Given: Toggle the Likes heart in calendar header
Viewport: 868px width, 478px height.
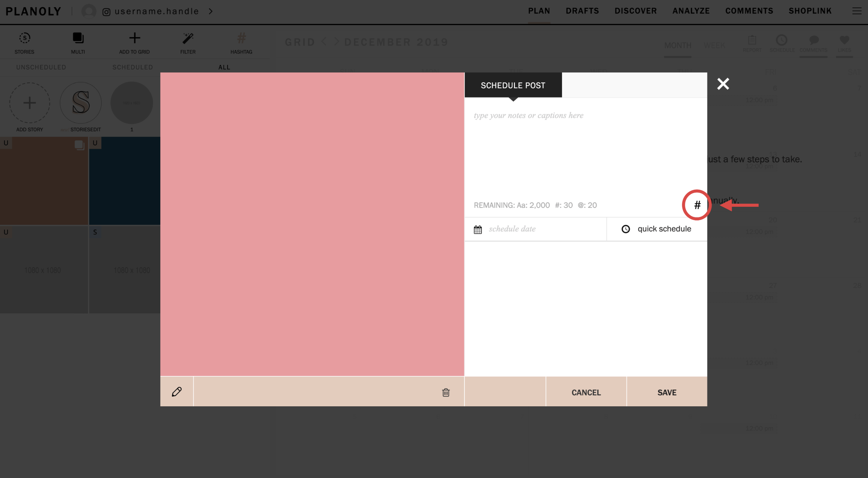Looking at the screenshot, I should (x=844, y=39).
